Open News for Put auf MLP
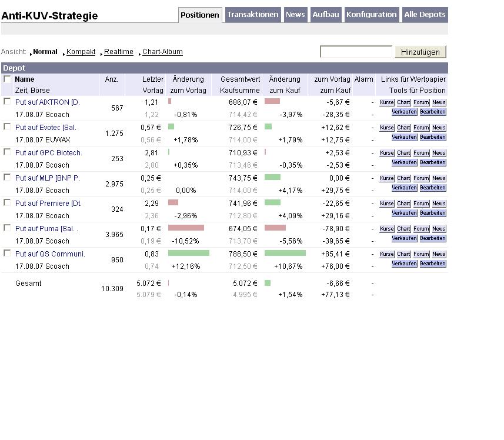The width and height of the screenshot is (504, 440). (x=439, y=178)
